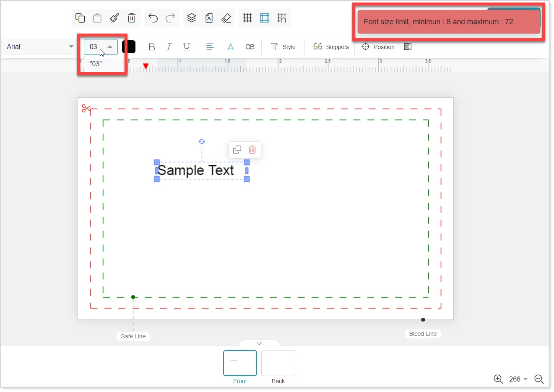Click the red triangle marker on the ruler

[x=146, y=66]
